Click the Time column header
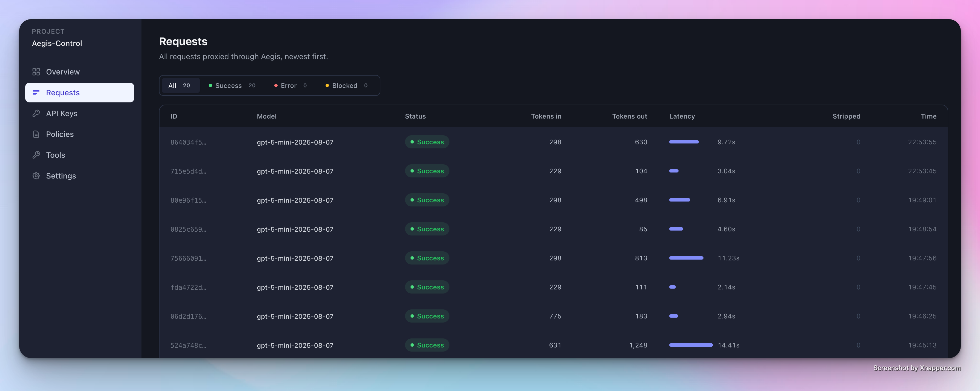The width and height of the screenshot is (980, 391). click(928, 116)
